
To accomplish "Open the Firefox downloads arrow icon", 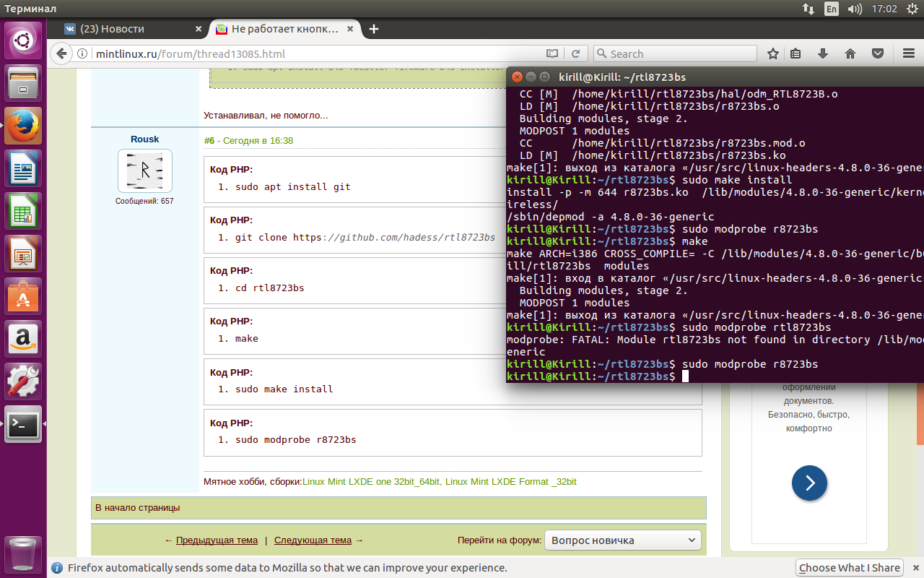I will (822, 53).
